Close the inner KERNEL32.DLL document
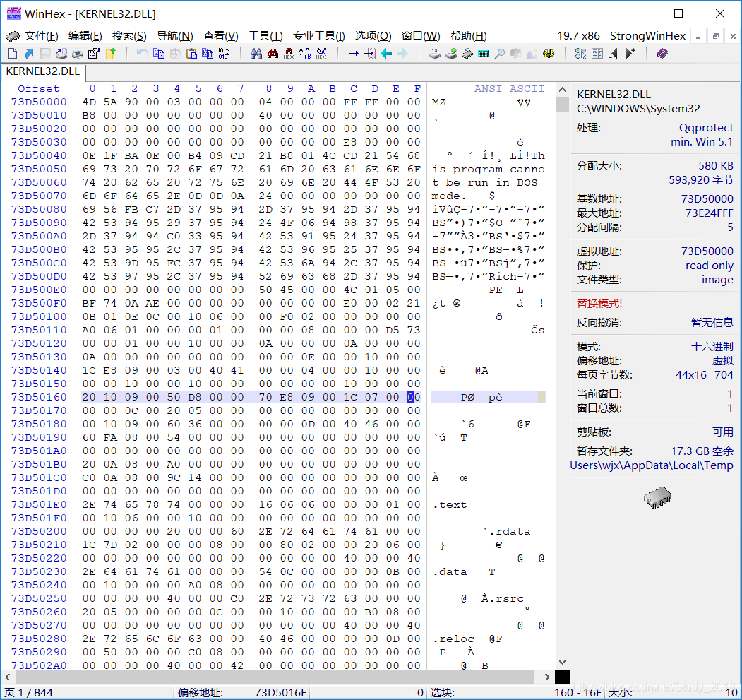The width and height of the screenshot is (742, 700). (x=733, y=37)
